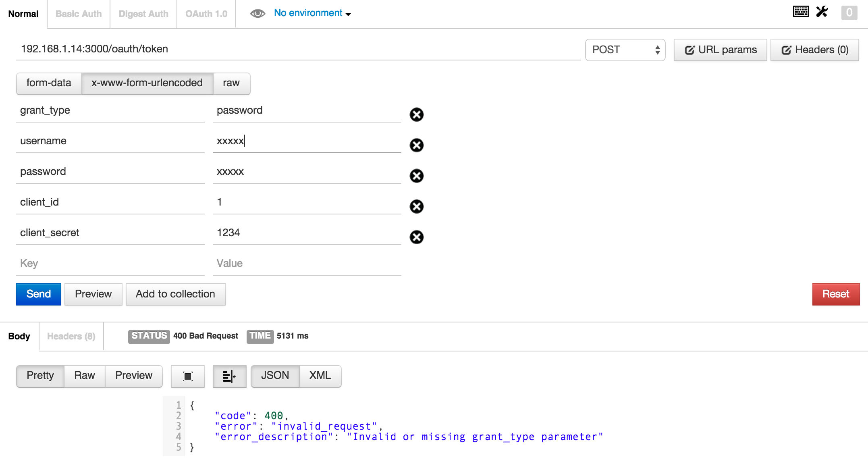Switch body type to form-data
The image size is (868, 474).
tap(49, 83)
